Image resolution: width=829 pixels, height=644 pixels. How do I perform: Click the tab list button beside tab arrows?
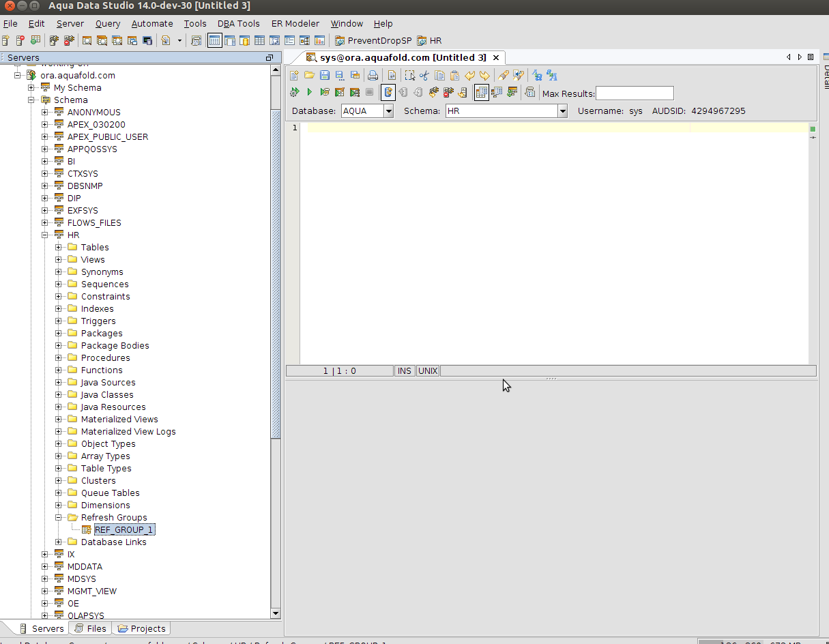click(x=811, y=57)
